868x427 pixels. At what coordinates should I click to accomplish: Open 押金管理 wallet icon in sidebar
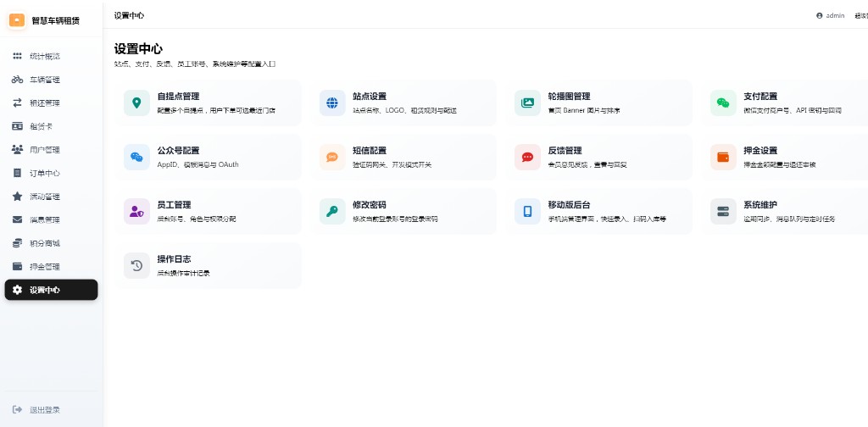tap(17, 267)
